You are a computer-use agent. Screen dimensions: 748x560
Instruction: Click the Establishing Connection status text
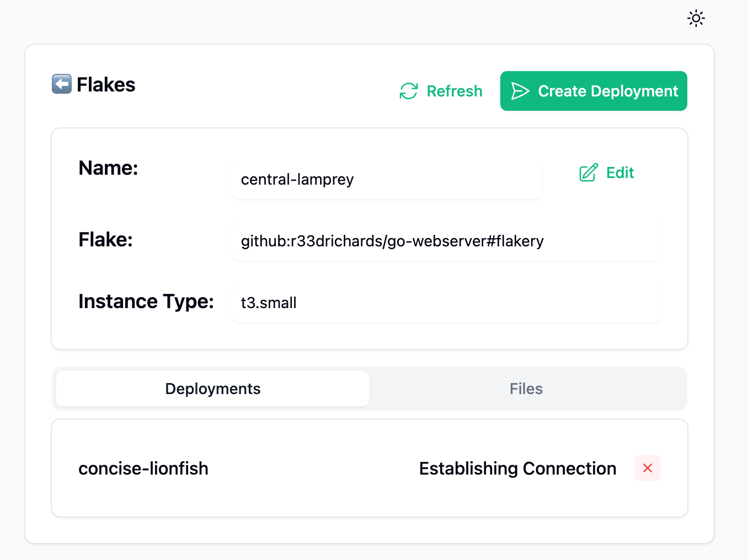pos(517,469)
